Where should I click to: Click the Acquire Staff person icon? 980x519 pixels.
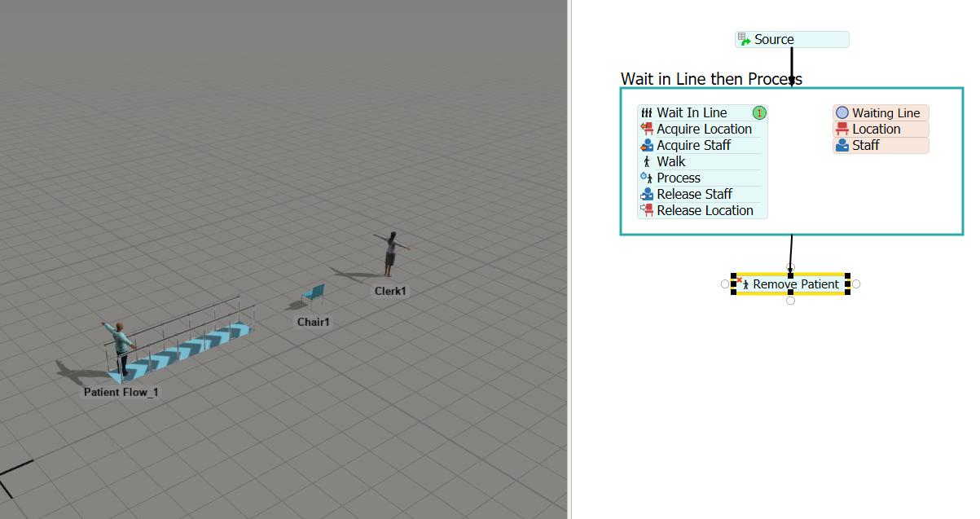coord(647,145)
